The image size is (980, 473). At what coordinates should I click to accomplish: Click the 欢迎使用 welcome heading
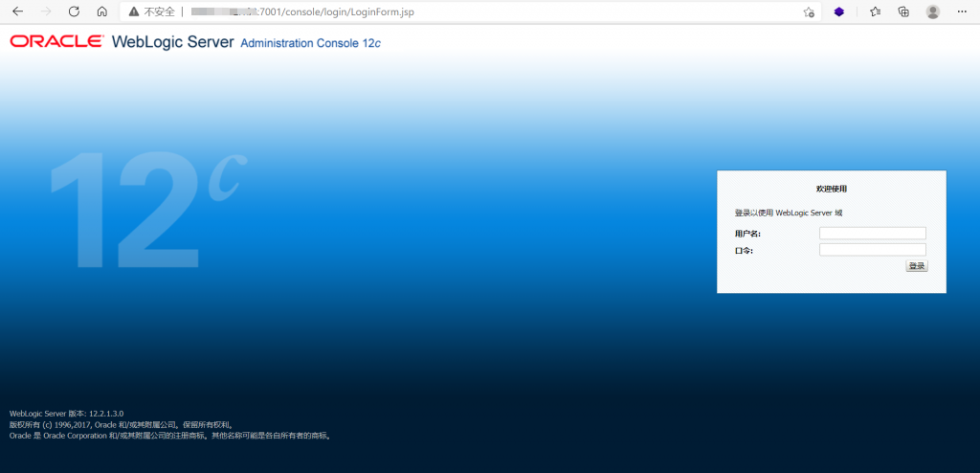[x=832, y=189]
